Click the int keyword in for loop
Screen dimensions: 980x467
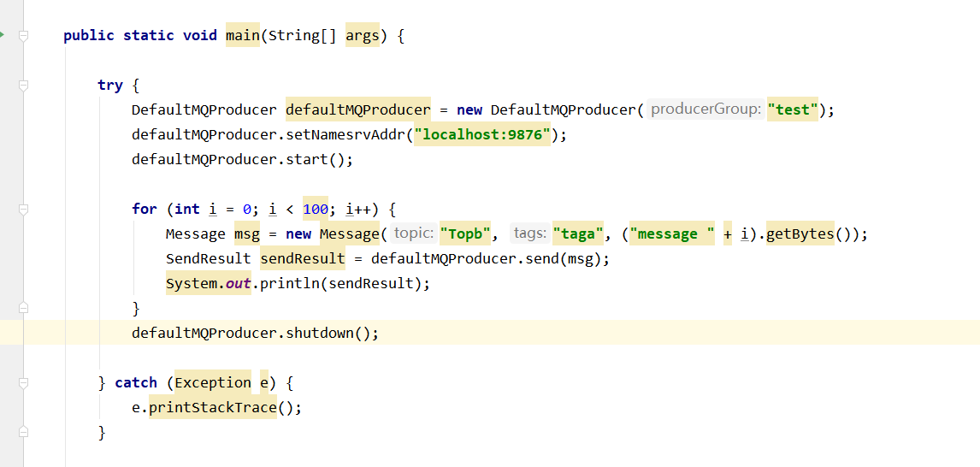pos(187,209)
